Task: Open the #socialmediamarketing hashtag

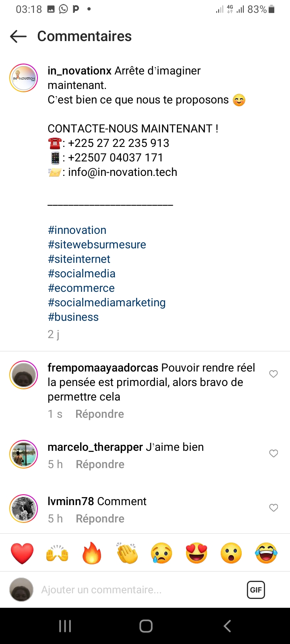Action: tap(107, 303)
